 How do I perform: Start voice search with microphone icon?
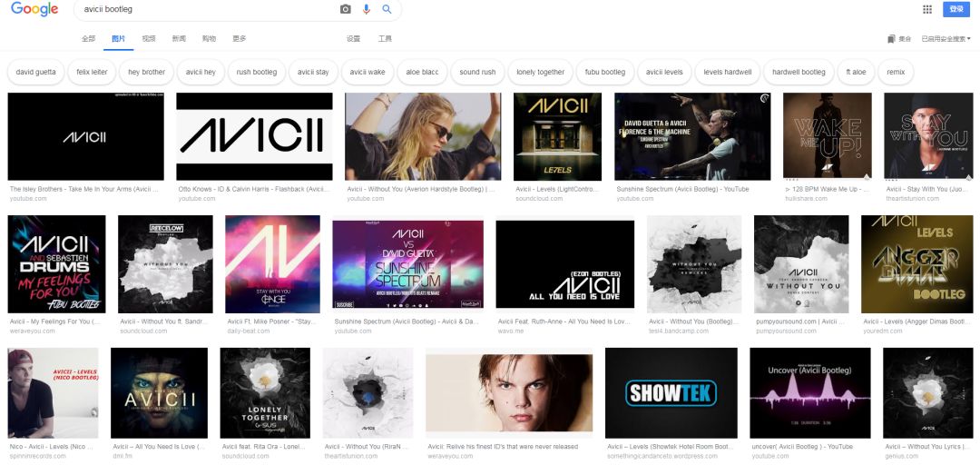click(x=367, y=9)
